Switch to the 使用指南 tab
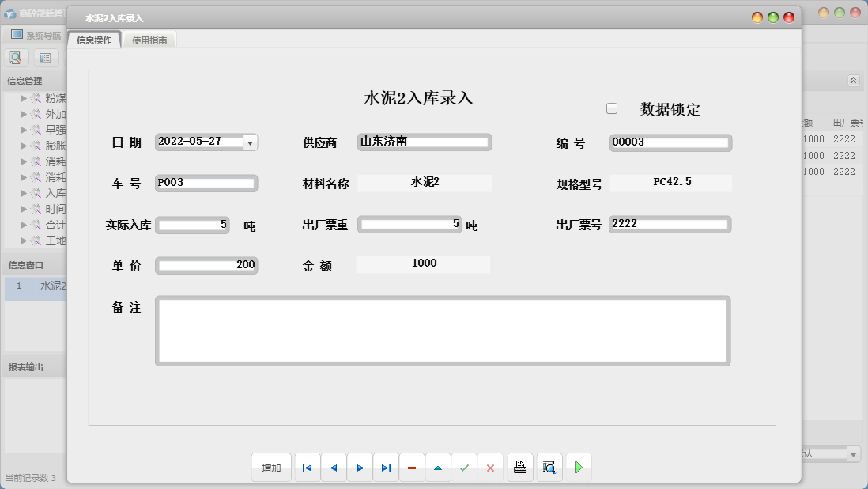Viewport: 868px width, 489px height. [x=149, y=40]
